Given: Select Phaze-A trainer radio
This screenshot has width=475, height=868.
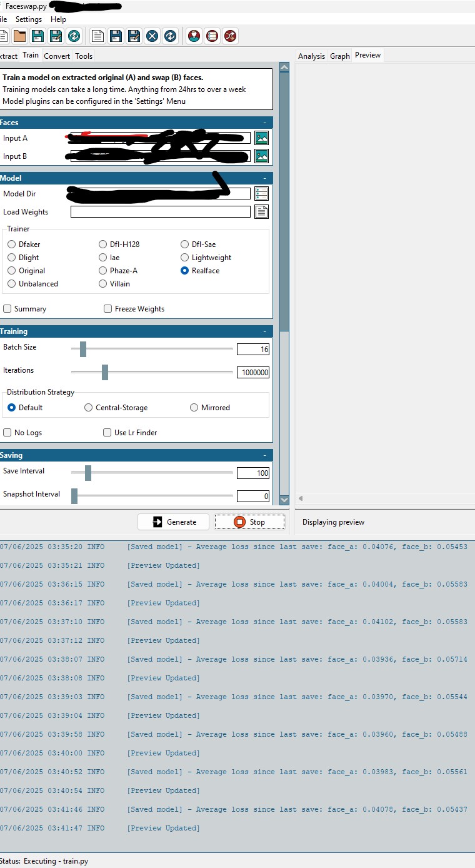Looking at the screenshot, I should [118, 271].
